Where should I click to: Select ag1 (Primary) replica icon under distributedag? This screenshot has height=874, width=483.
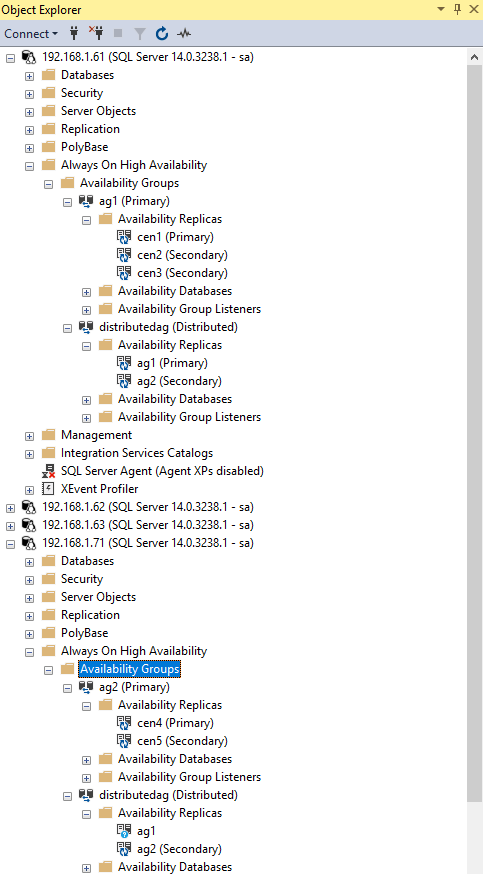point(124,363)
